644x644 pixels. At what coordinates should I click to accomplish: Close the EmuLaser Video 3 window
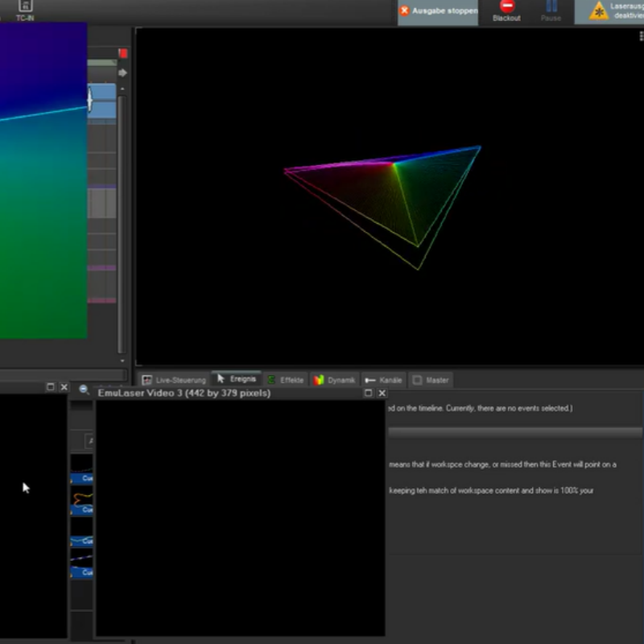click(382, 393)
